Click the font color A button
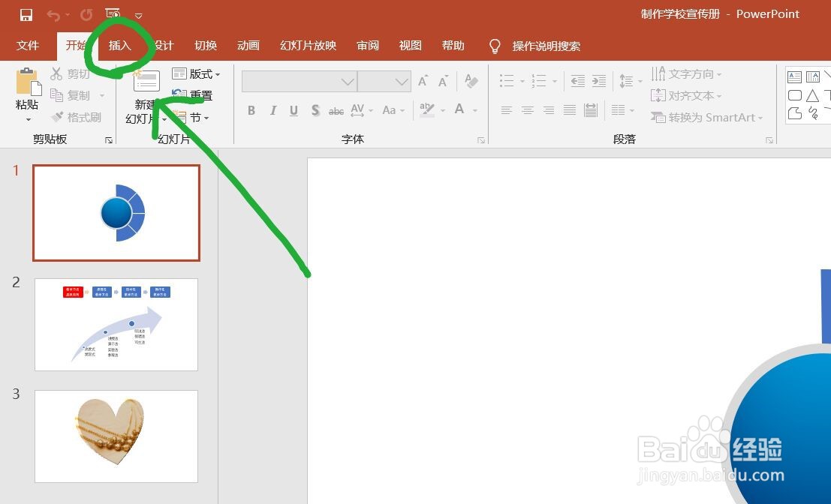 (459, 109)
